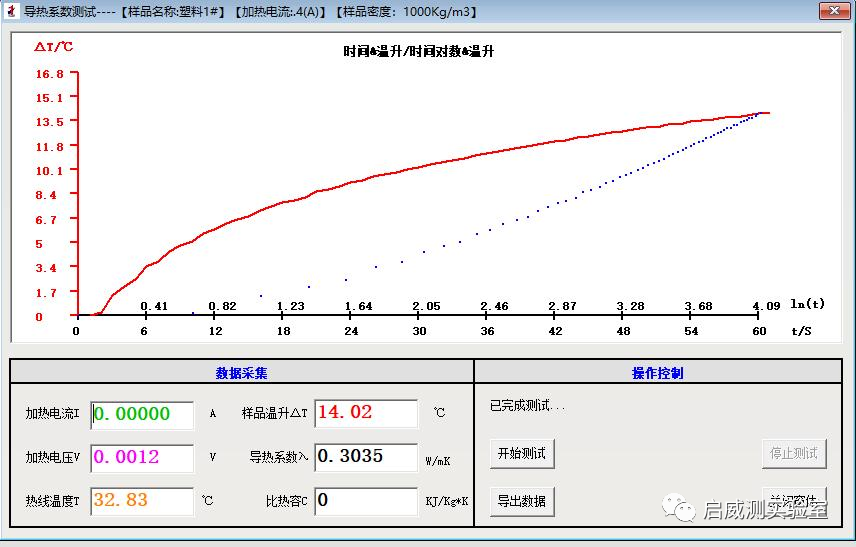Click the 导热系数λ value field
Viewport: 856px width, 547px height.
[366, 457]
